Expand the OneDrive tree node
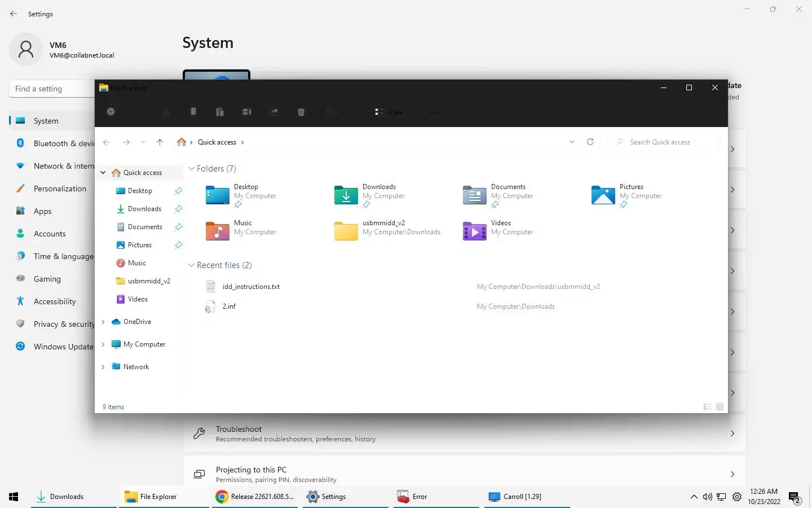The image size is (812, 508). pyautogui.click(x=103, y=322)
